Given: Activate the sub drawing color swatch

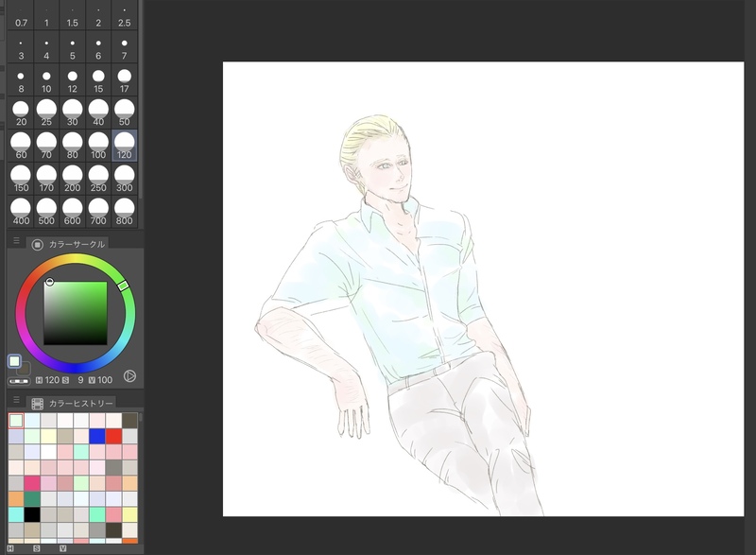Looking at the screenshot, I should point(25,370).
